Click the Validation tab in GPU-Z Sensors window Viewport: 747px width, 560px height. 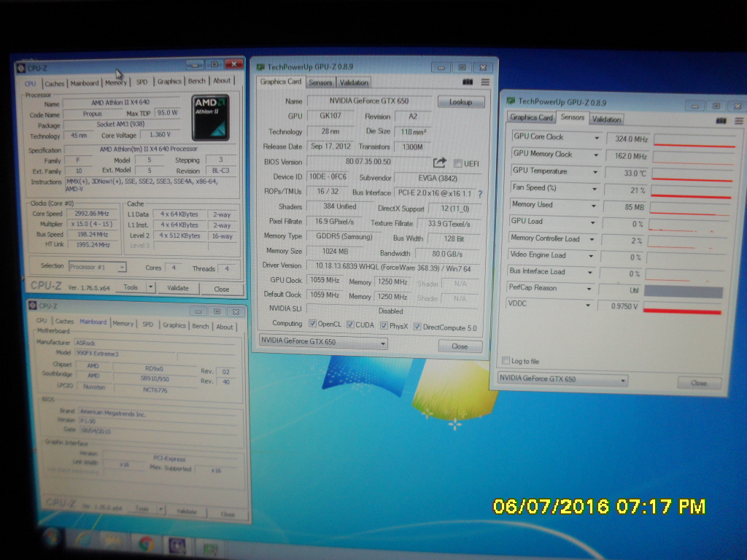click(606, 120)
